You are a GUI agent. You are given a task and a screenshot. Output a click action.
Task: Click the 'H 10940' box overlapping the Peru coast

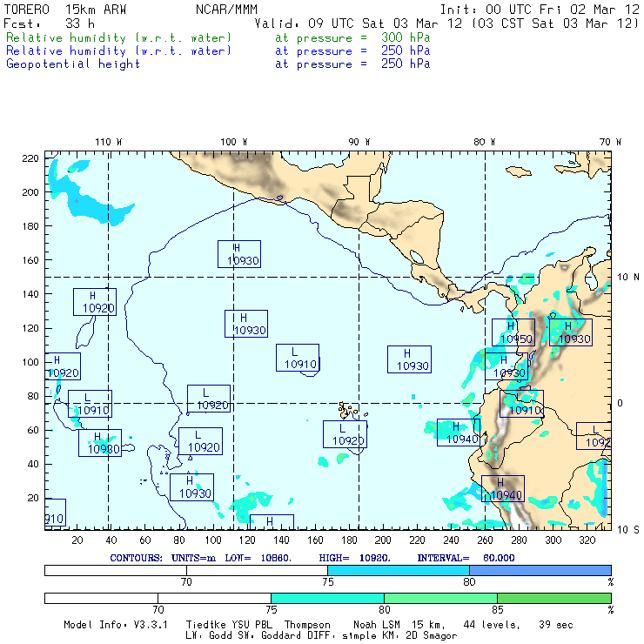[503, 489]
